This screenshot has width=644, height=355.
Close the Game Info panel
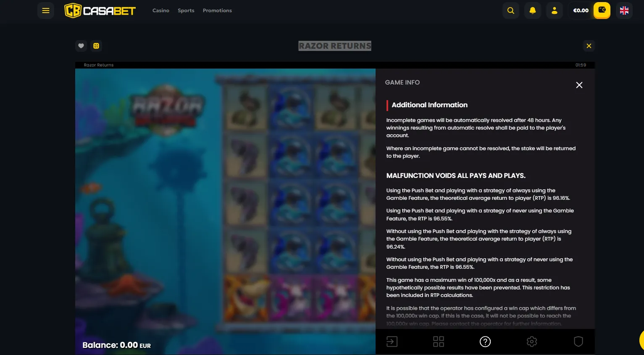(x=579, y=85)
